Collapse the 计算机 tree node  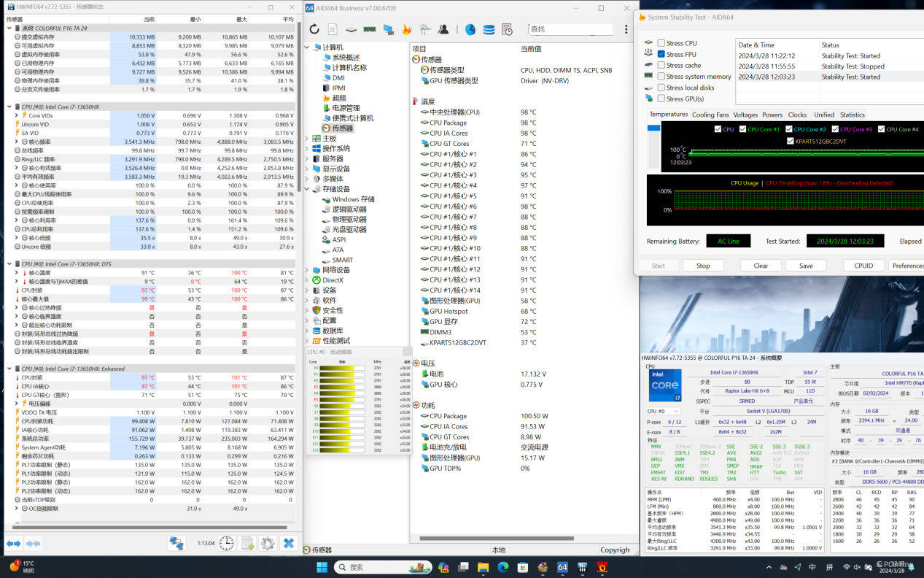click(x=308, y=47)
